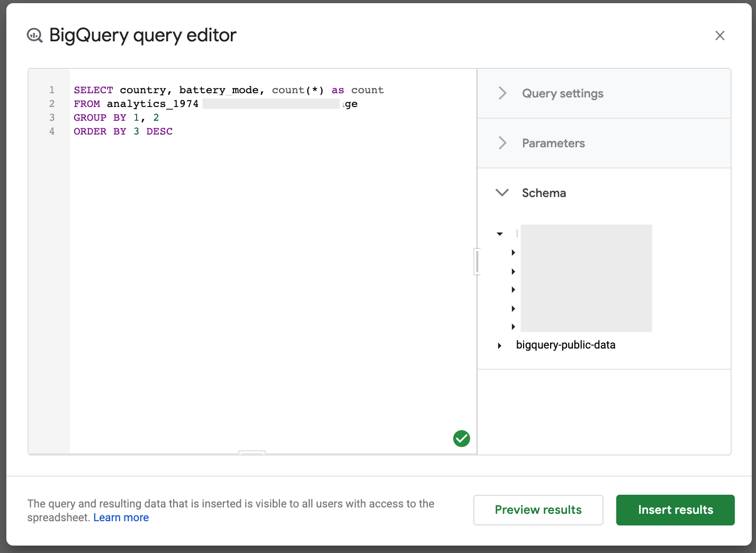The height and width of the screenshot is (553, 756).
Task: Click the green query validation checkmark
Action: [461, 439]
